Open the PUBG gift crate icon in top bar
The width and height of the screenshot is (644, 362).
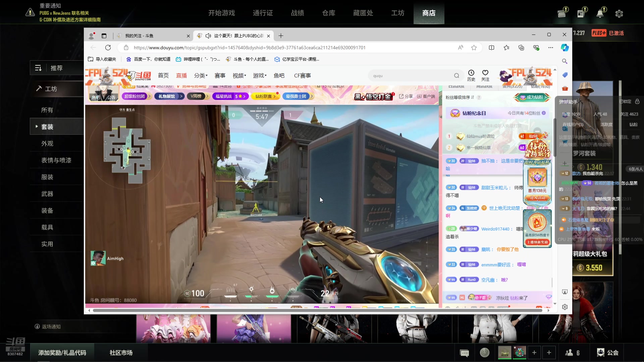tap(562, 14)
